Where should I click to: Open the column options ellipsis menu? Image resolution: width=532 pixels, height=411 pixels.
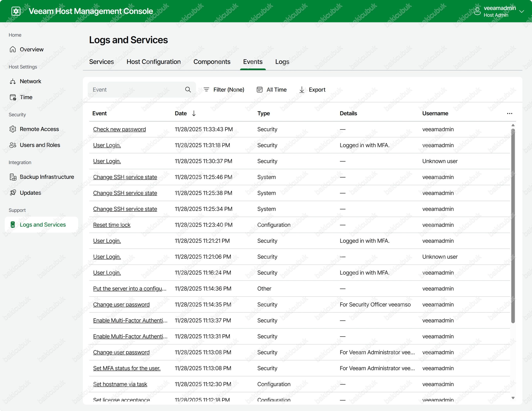509,113
